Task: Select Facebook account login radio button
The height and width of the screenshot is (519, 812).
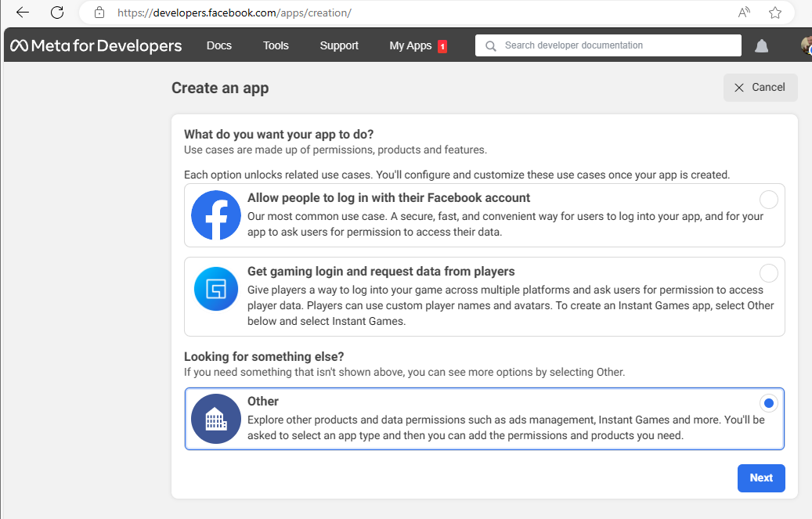Action: (769, 200)
